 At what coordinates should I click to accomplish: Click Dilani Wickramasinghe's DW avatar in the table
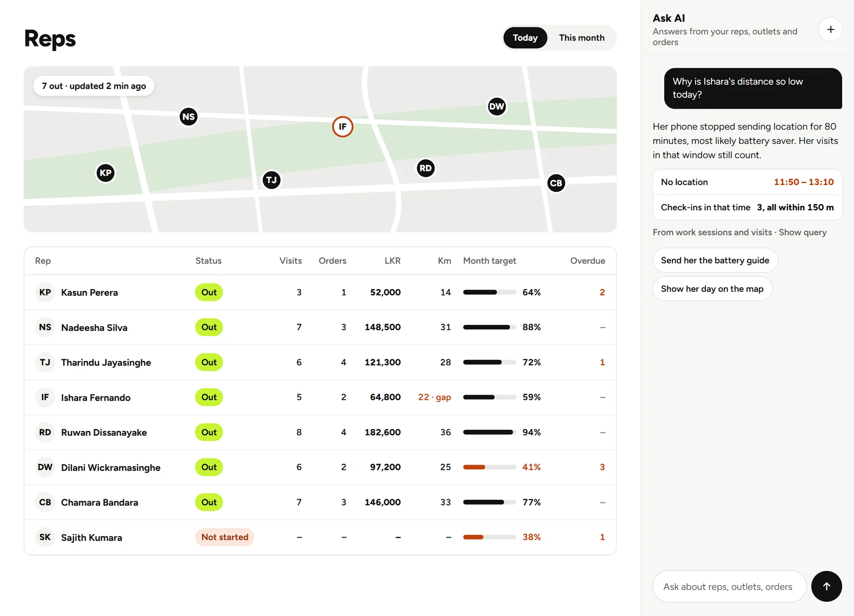coord(45,467)
